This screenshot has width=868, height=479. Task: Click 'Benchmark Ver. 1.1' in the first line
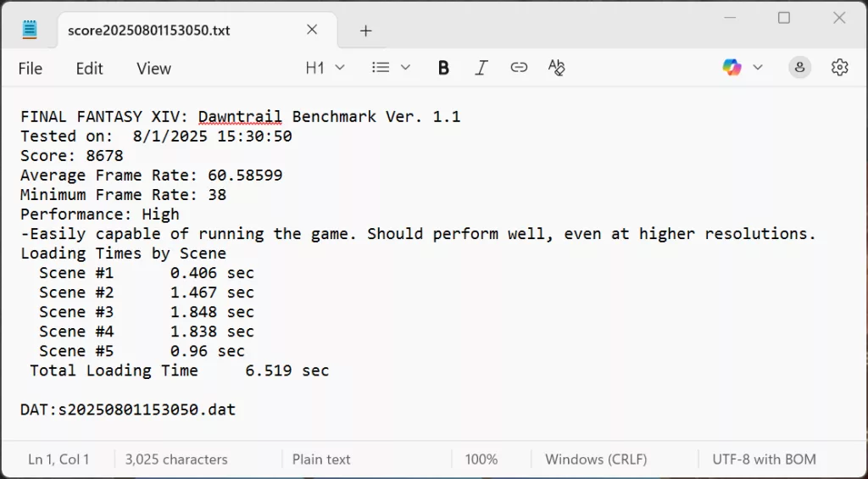(x=376, y=117)
